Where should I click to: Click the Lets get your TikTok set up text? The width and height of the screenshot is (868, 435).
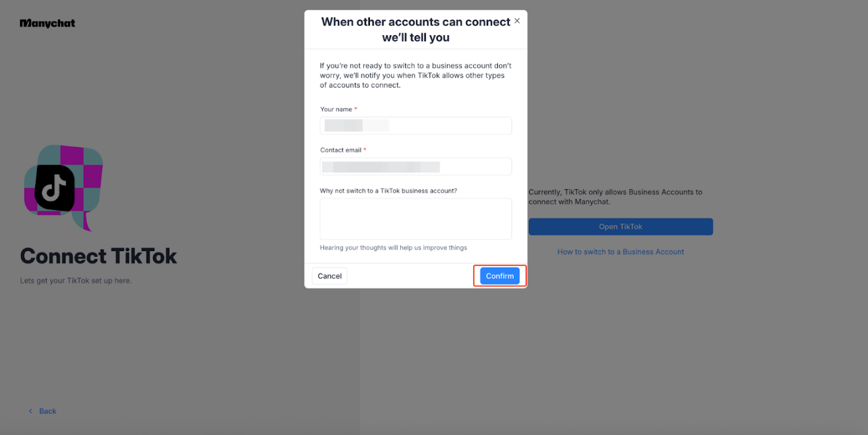[76, 281]
